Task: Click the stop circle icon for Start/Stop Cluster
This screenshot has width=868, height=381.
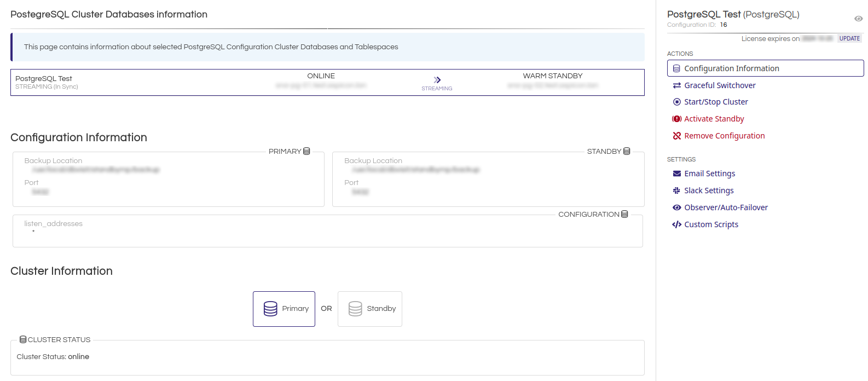Action: click(676, 102)
